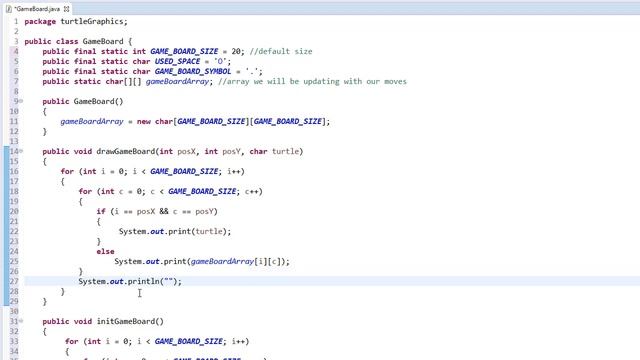This screenshot has height=360, width=640.
Task: Collapse the GameBoard() constructor fold at line 9
Action: tap(21, 101)
